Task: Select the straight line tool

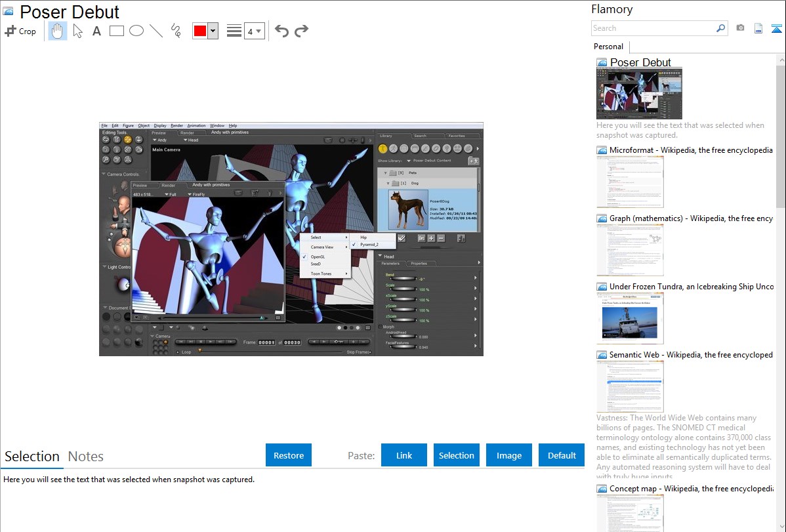Action: [x=156, y=31]
